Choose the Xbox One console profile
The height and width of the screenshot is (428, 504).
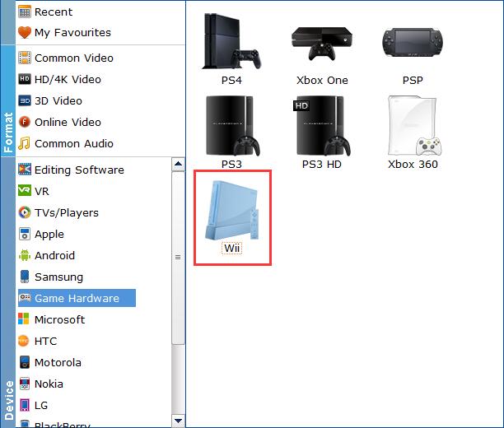tap(322, 44)
